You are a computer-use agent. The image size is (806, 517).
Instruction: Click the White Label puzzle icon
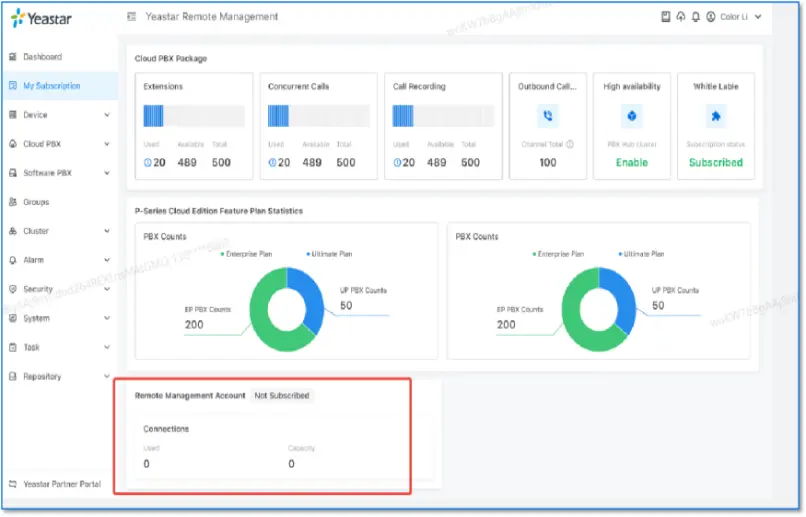pos(716,116)
